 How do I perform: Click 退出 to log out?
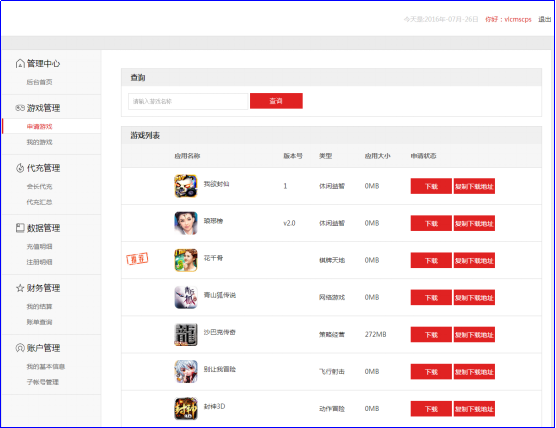[545, 19]
